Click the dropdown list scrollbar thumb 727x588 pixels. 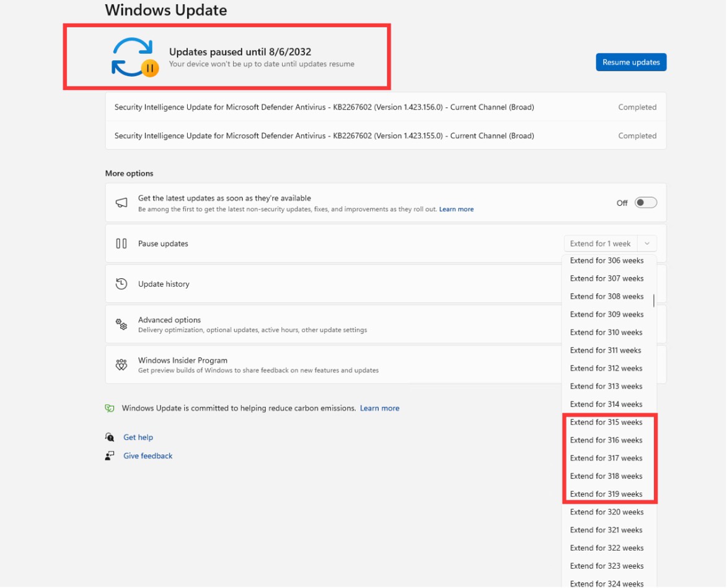point(654,301)
